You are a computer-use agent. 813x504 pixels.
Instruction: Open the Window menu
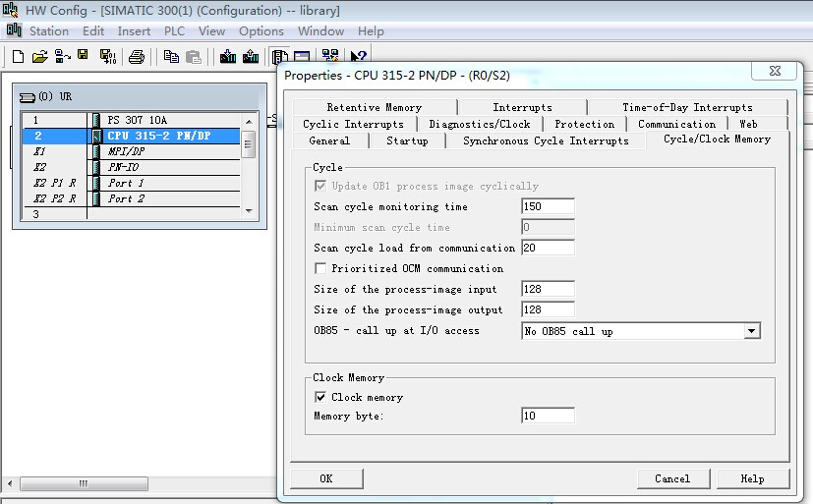tap(320, 31)
